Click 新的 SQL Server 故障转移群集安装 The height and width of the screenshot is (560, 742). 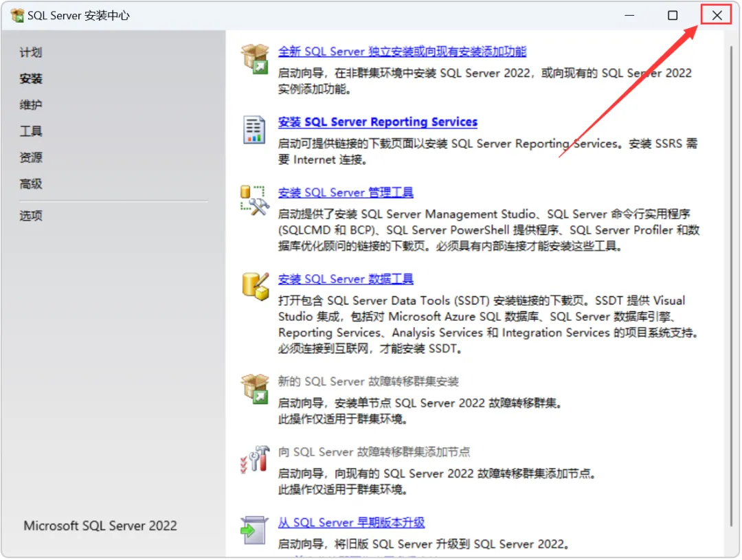click(368, 381)
